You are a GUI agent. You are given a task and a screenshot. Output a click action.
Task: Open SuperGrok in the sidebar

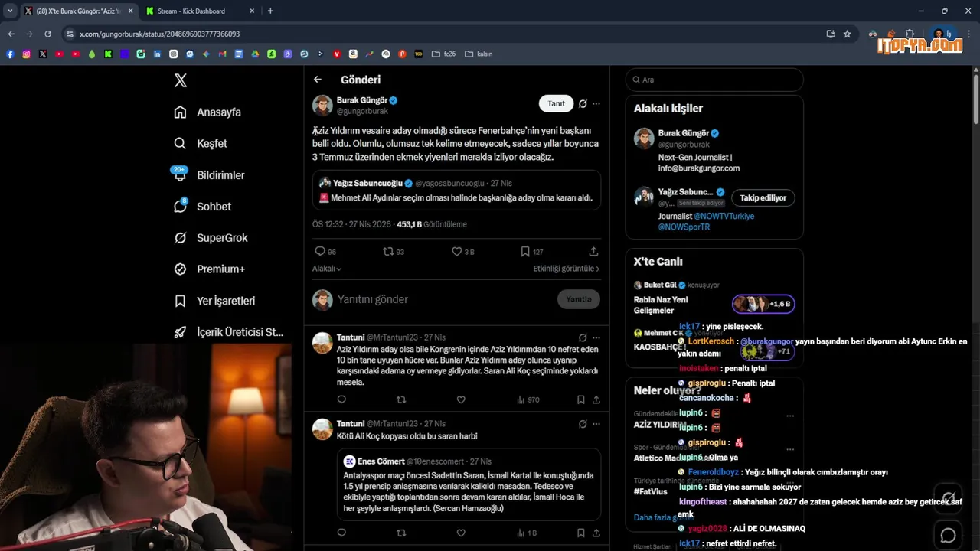(x=211, y=238)
